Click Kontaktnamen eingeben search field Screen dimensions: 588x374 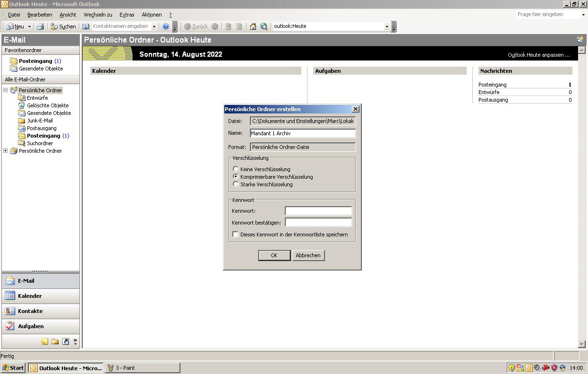121,26
